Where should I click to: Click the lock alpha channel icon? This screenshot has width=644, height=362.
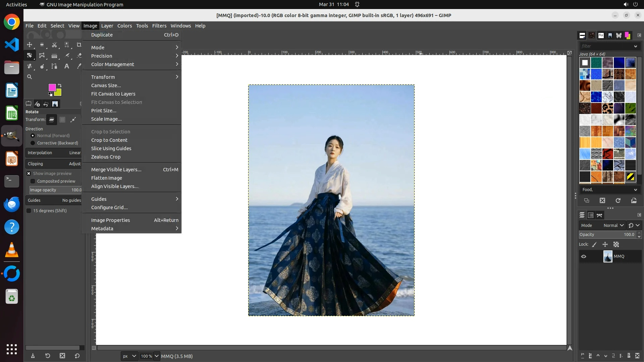pyautogui.click(x=616, y=244)
